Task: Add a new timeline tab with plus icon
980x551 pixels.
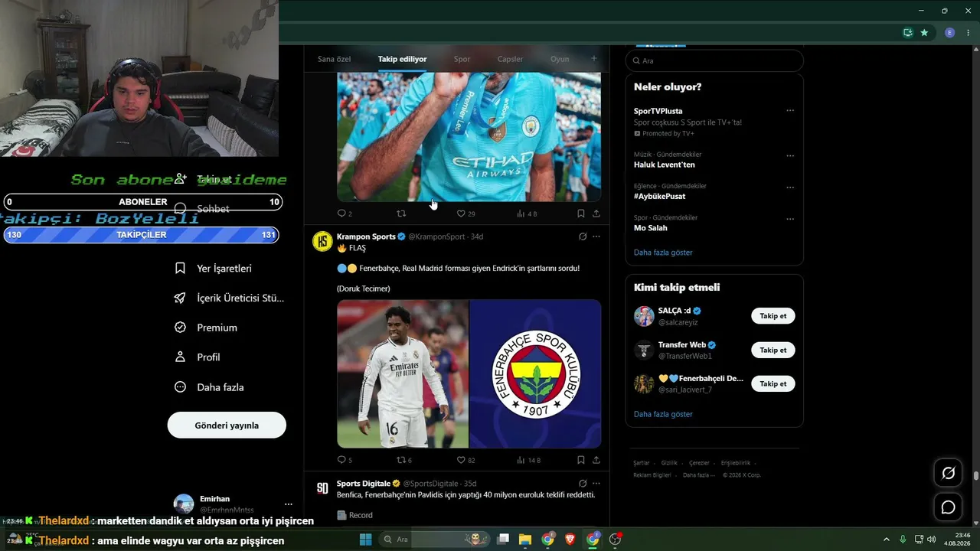Action: pyautogui.click(x=593, y=59)
